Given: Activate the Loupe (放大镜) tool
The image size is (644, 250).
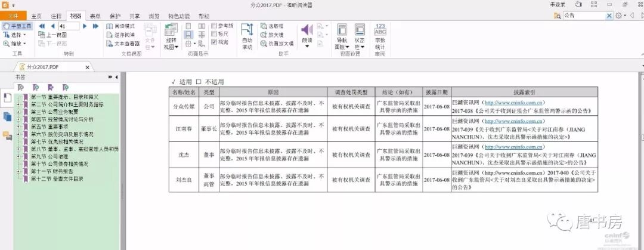Looking at the screenshot, I should click(x=272, y=35).
